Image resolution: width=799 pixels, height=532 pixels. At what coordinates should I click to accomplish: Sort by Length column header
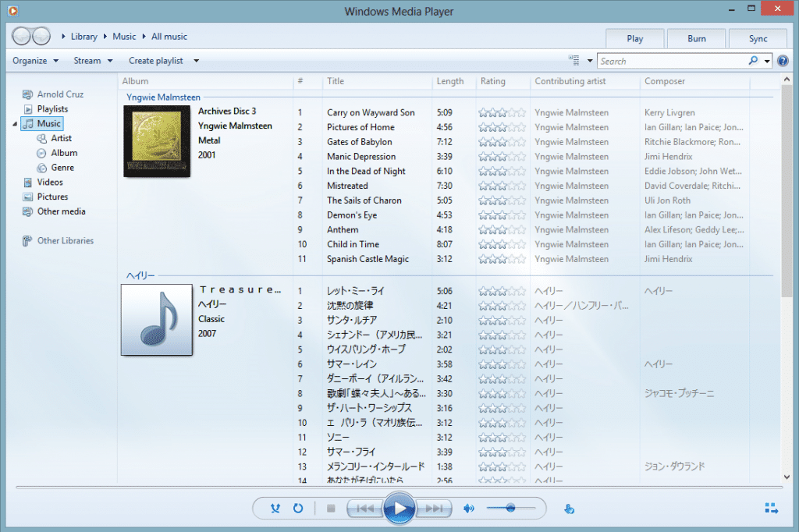coord(453,81)
